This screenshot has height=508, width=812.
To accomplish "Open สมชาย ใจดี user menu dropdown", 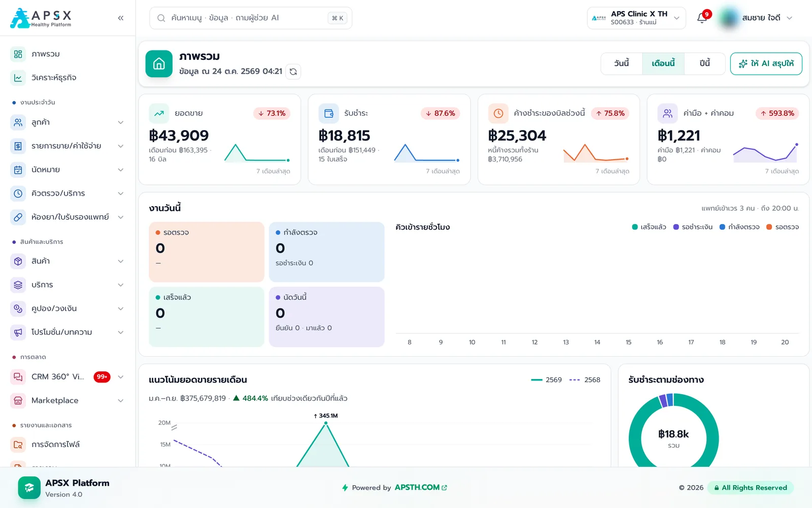I will pyautogui.click(x=756, y=18).
